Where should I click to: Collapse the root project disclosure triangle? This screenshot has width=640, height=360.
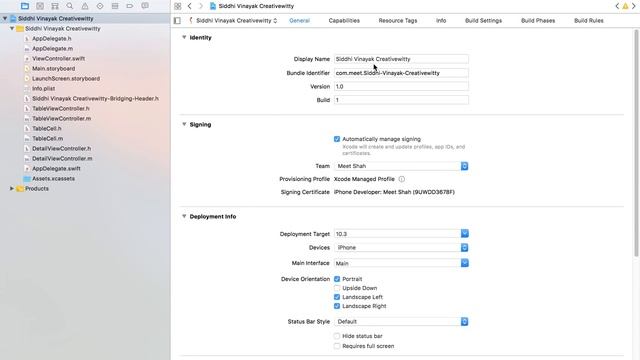(5, 18)
